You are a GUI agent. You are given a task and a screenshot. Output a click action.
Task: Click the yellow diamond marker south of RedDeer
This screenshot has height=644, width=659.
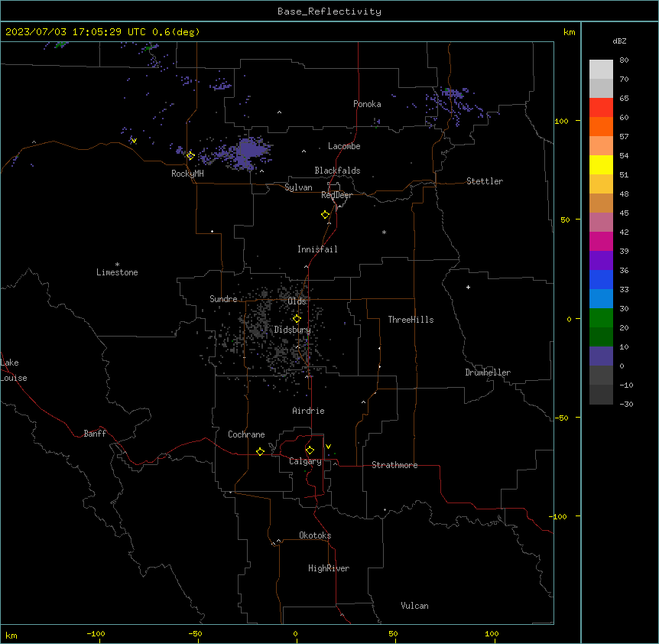tap(325, 215)
